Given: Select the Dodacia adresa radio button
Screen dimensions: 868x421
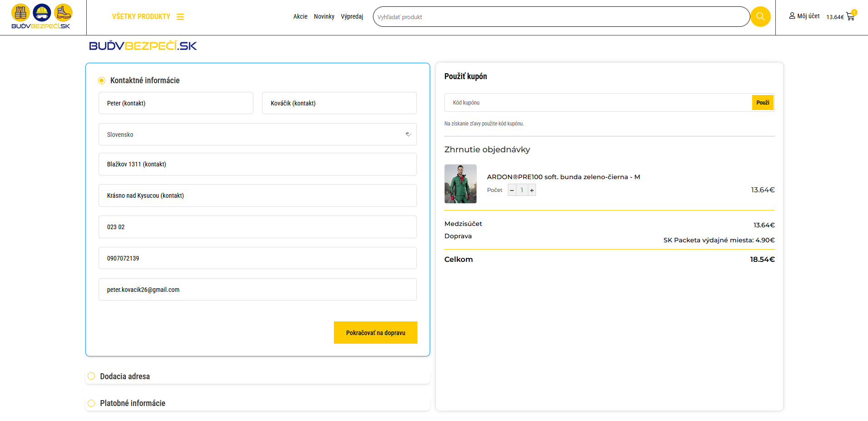Looking at the screenshot, I should [91, 376].
